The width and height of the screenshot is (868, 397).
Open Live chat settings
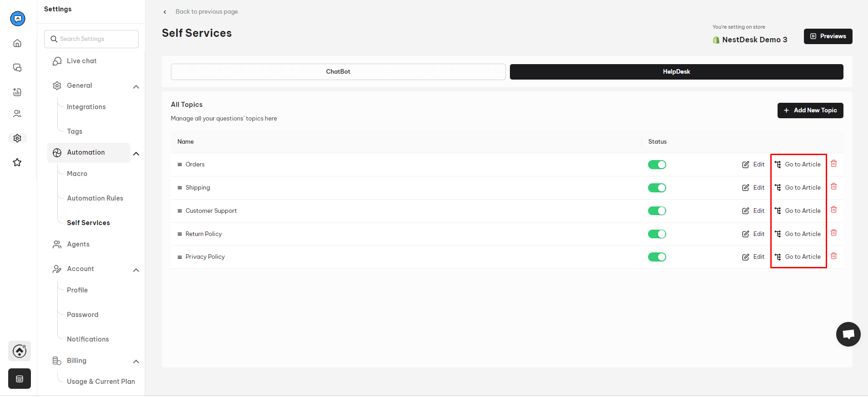[x=81, y=61]
